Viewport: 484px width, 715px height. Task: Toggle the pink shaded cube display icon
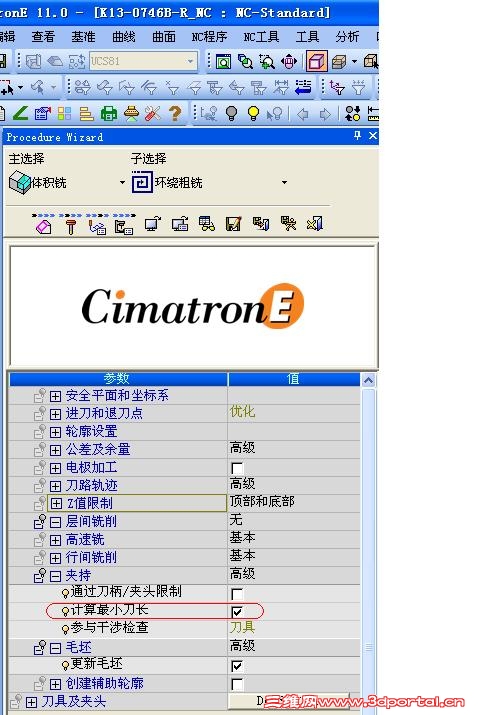click(x=316, y=61)
